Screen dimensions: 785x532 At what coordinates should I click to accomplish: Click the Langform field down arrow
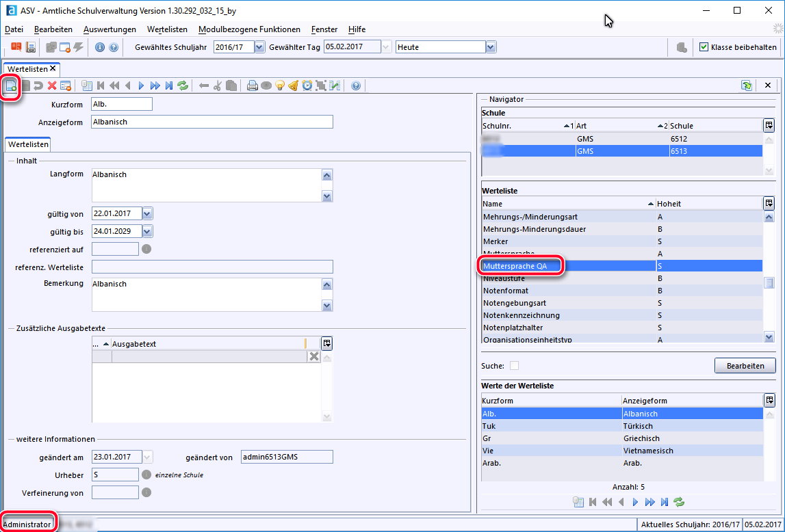point(327,196)
